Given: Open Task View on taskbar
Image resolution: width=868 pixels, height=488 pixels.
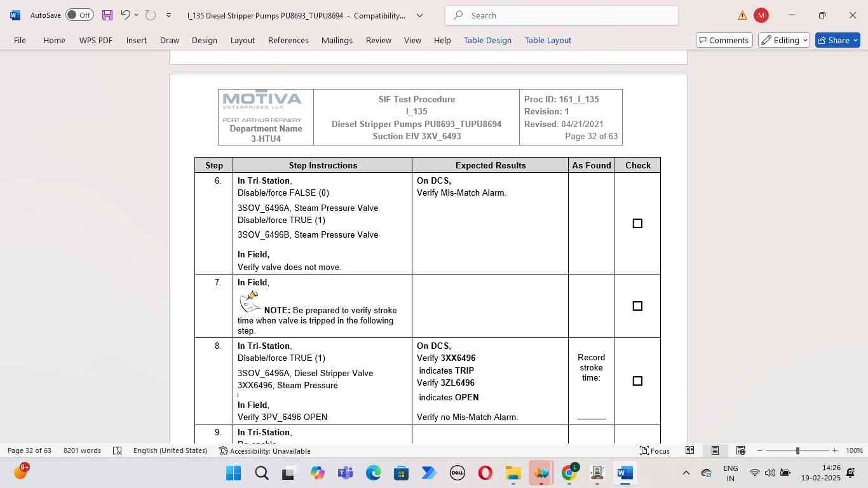Looking at the screenshot, I should tap(289, 473).
